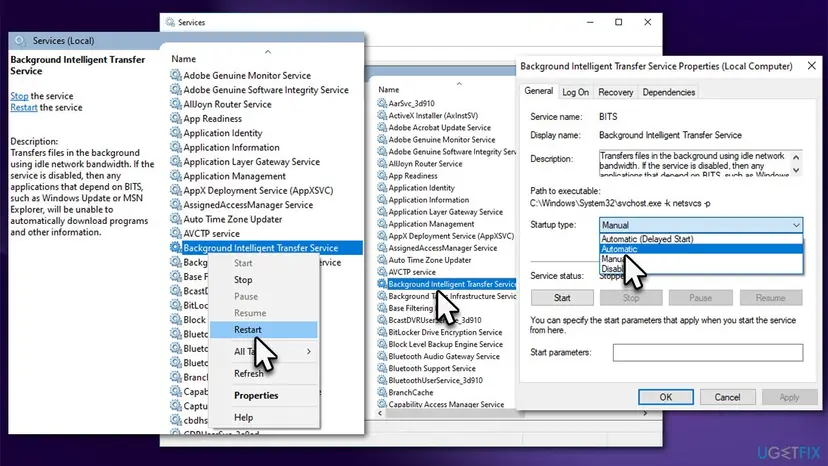Choose Restart in context menu
The width and height of the screenshot is (828, 466).
[x=264, y=329]
